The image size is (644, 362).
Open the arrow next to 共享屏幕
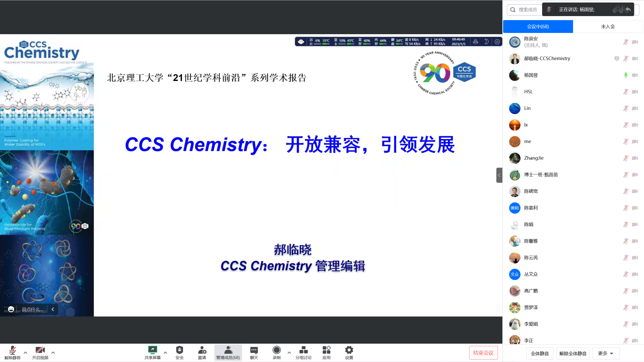(165, 353)
